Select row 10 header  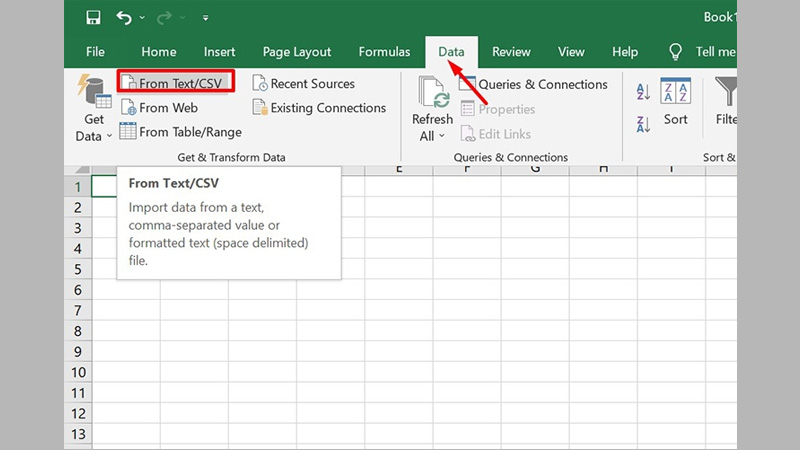[x=78, y=372]
